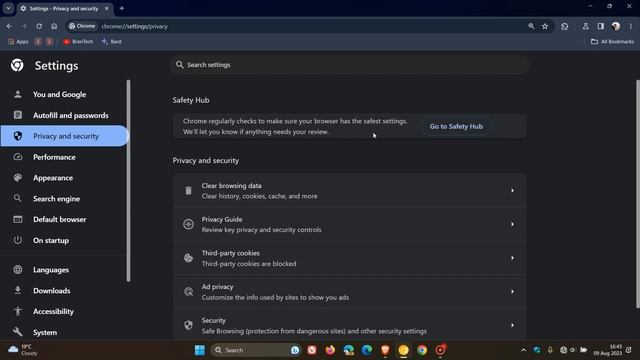Click Ad privacy row icon
640x360 pixels.
click(x=188, y=292)
